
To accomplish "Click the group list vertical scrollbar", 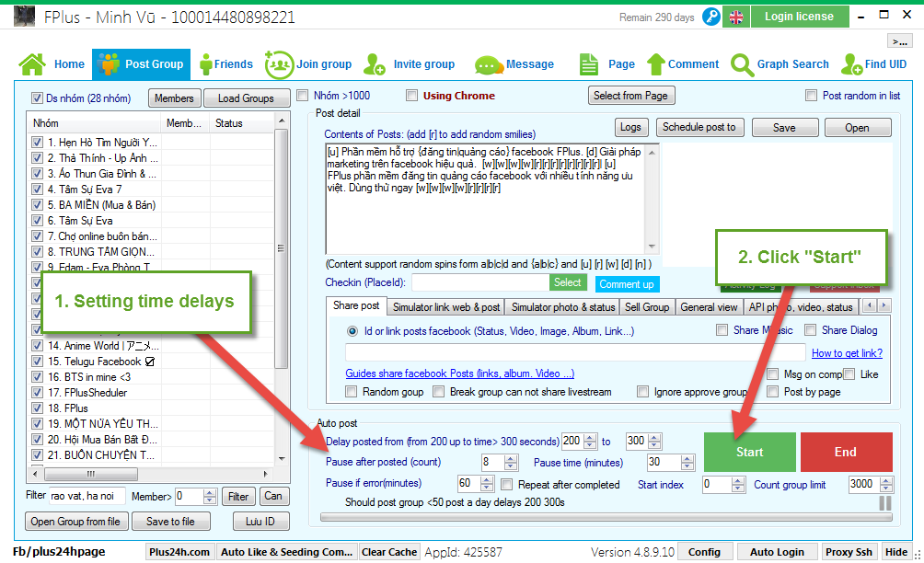I will (x=281, y=248).
